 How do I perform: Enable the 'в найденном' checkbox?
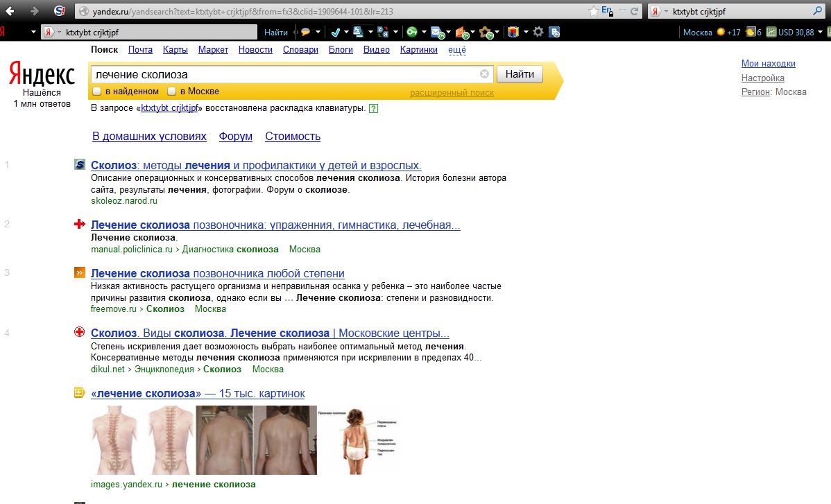(97, 91)
